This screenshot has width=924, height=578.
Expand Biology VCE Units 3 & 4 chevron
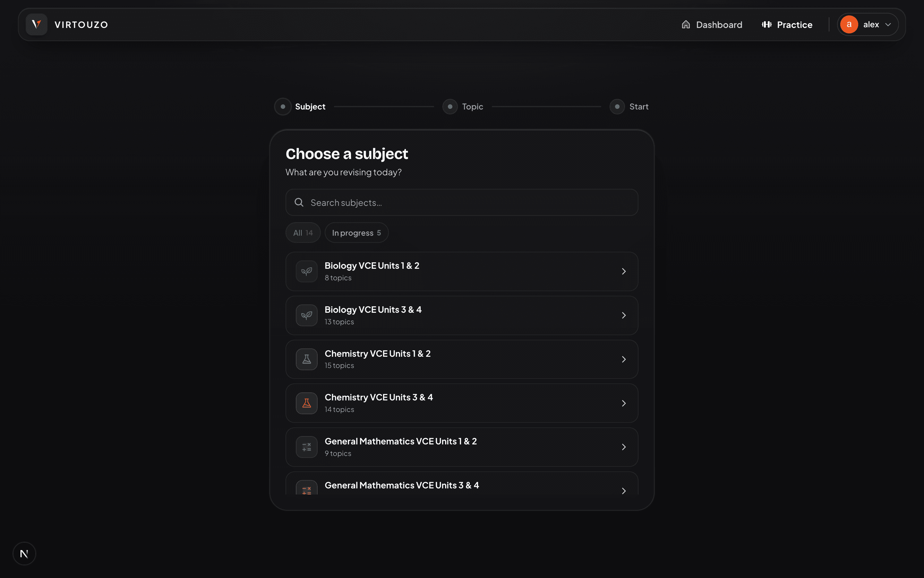point(623,315)
